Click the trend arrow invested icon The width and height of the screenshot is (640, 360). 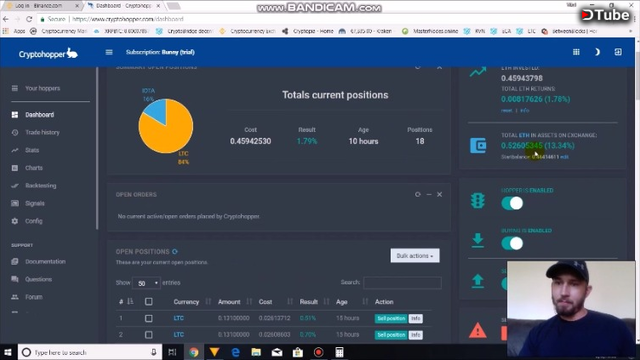coord(478,72)
